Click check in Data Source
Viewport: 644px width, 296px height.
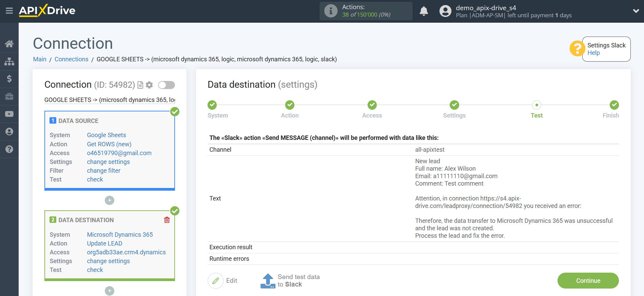coord(95,179)
